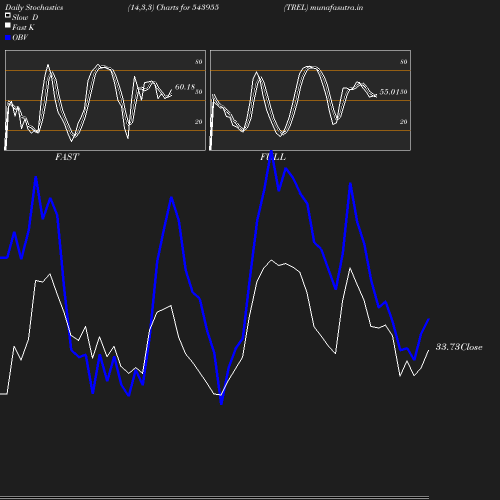Click the '(14,3,3) Charts for 543955' heading
Screen dimensions: 500x500
click(x=173, y=8)
